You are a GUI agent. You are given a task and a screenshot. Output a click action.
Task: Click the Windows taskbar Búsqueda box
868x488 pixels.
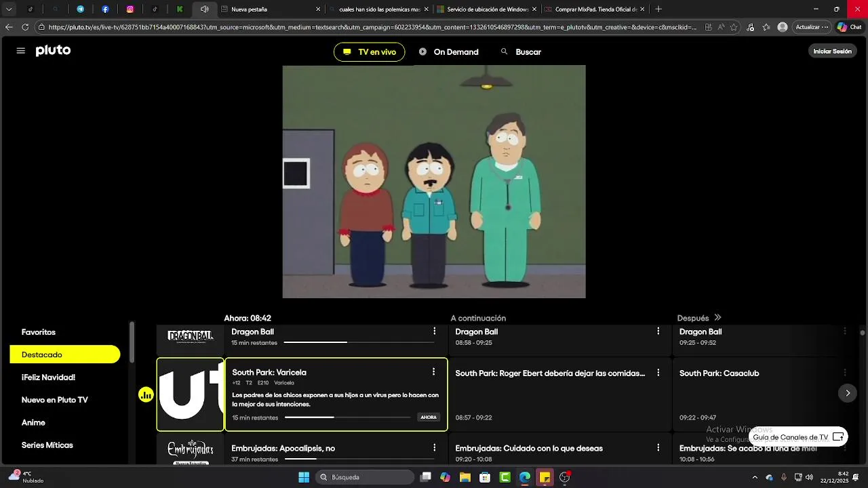(366, 477)
